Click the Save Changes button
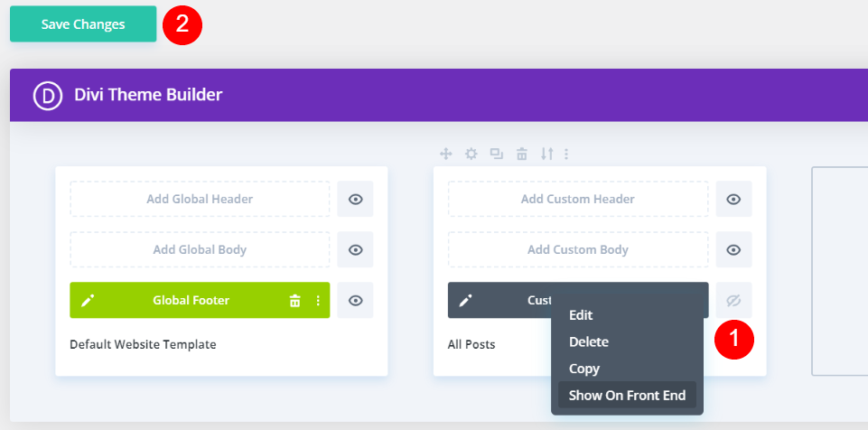Screen dimensions: 868x430 point(83,24)
